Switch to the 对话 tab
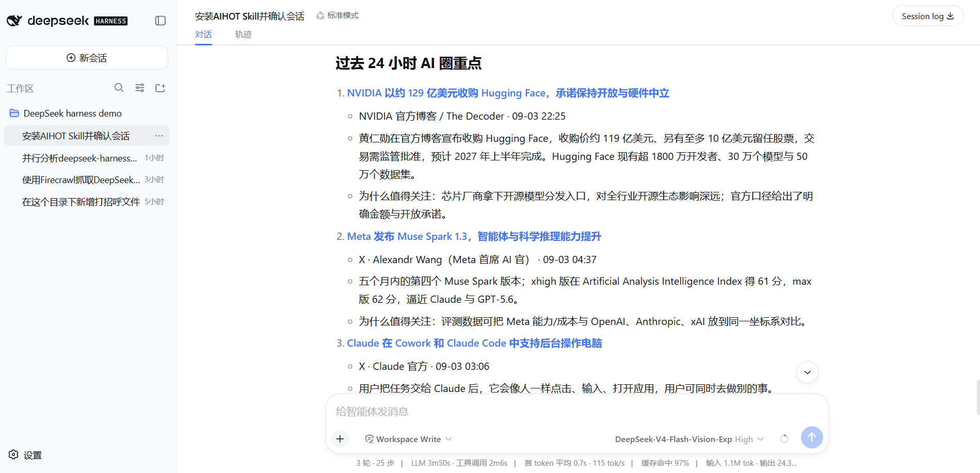The width and height of the screenshot is (980, 473). click(203, 34)
